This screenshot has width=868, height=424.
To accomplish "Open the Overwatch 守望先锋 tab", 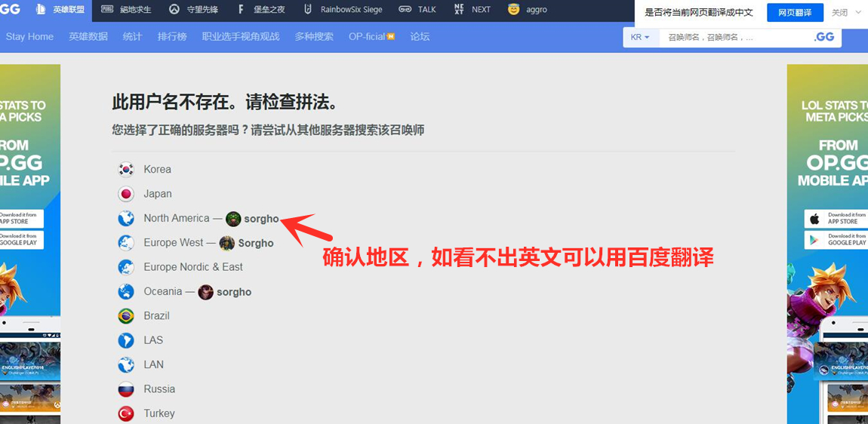I will click(192, 9).
